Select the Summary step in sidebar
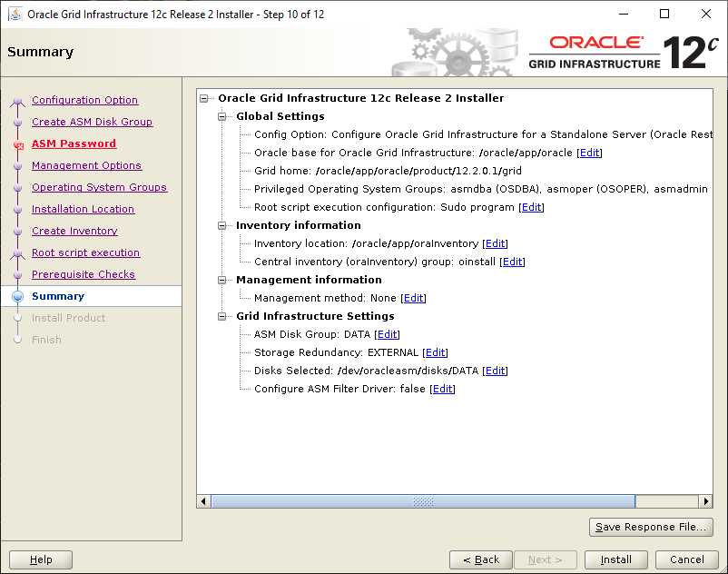Viewport: 728px width, 574px height. [x=58, y=296]
